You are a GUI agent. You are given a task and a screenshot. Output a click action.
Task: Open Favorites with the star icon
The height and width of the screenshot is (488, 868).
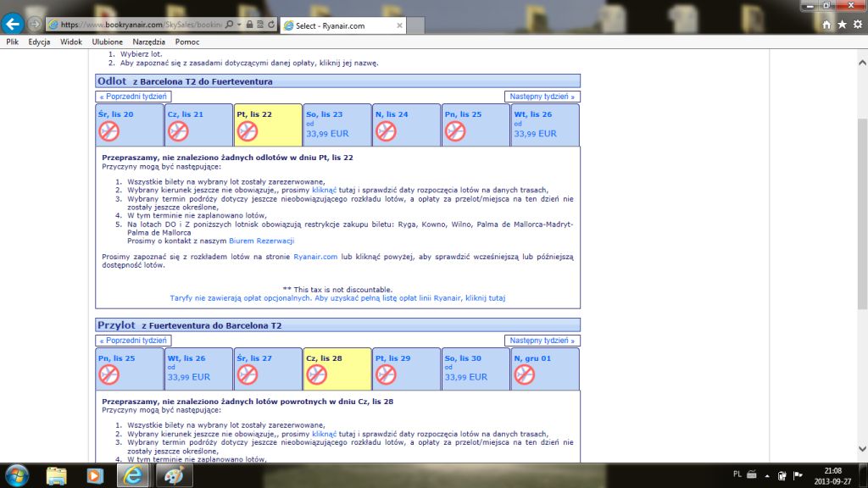tap(842, 25)
